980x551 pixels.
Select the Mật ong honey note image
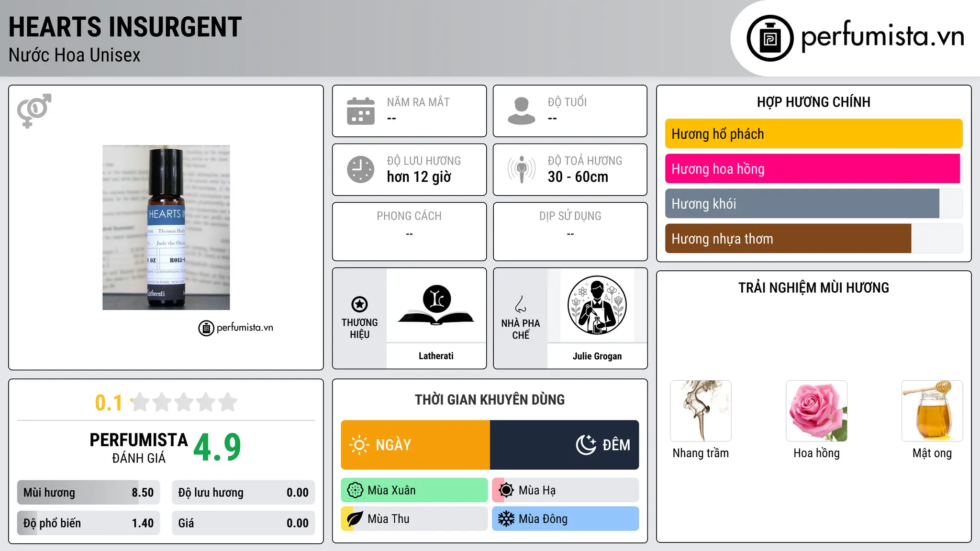(932, 411)
